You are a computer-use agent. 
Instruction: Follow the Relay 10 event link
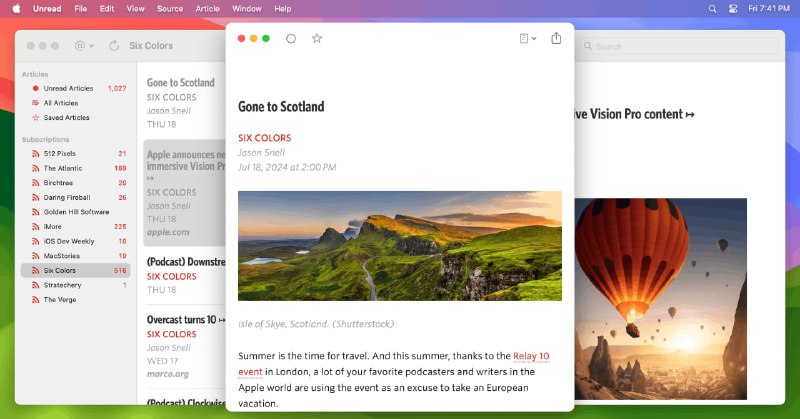(x=531, y=356)
